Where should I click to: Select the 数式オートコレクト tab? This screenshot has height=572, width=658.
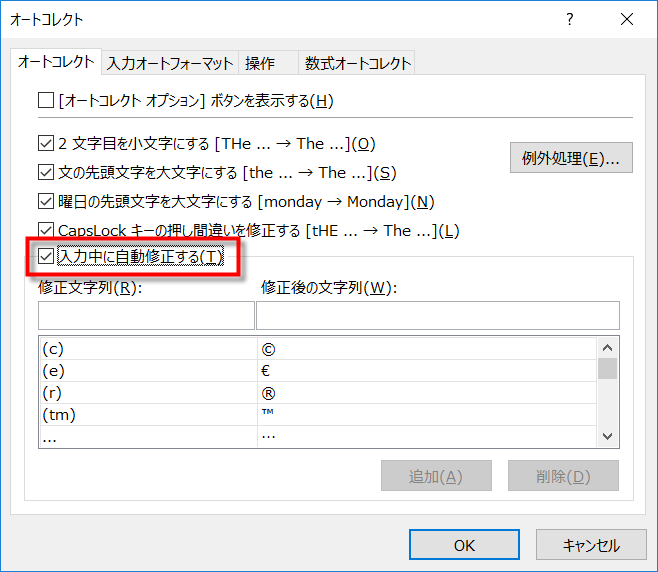[359, 63]
